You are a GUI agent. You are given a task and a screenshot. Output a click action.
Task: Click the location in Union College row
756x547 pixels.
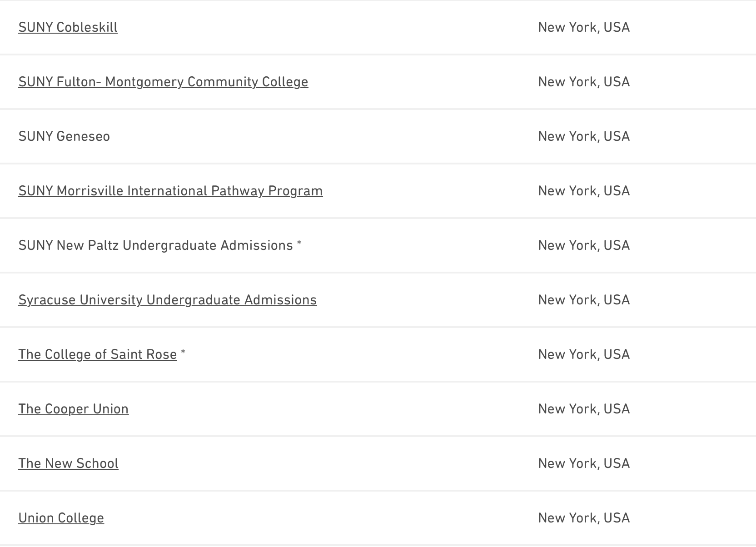point(584,518)
